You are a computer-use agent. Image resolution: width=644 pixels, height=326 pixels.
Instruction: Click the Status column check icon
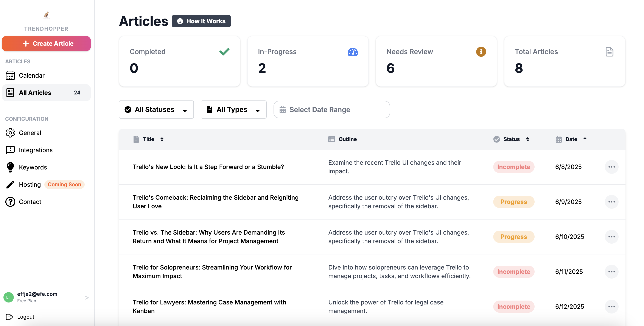496,139
